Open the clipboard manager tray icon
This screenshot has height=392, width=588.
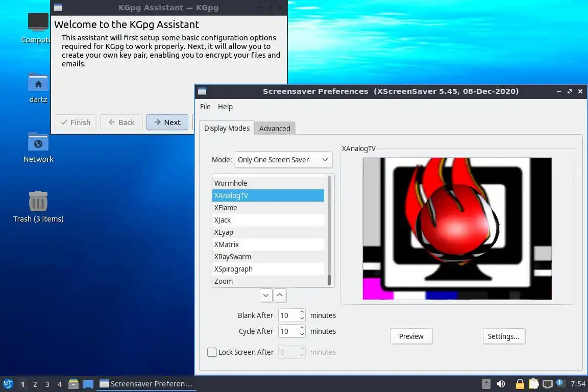(x=533, y=384)
